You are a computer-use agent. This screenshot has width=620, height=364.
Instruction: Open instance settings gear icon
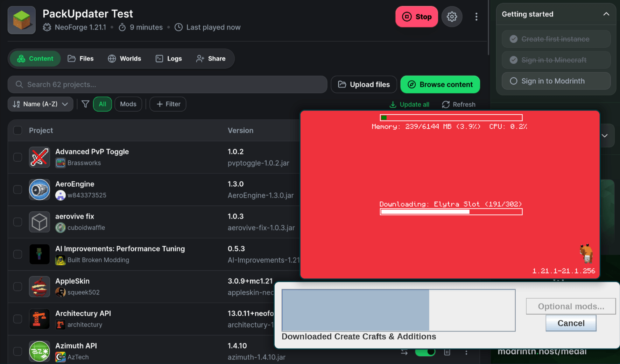click(x=452, y=16)
